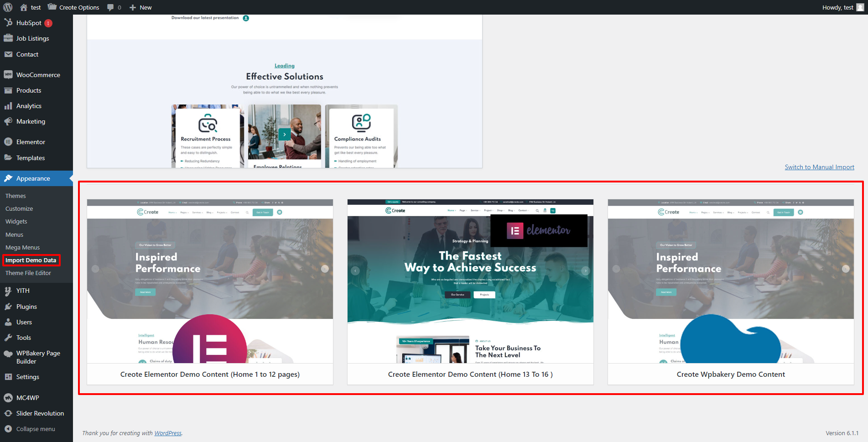Click the Products archive icon

tap(8, 90)
